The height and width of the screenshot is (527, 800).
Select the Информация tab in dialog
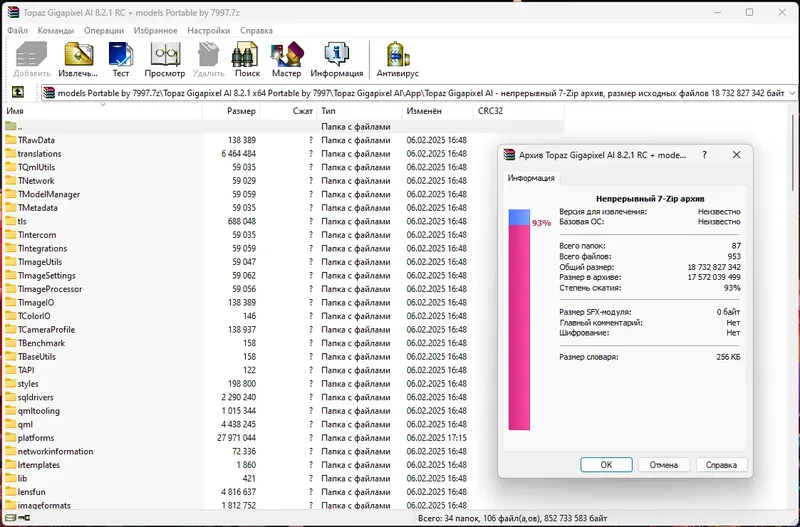coord(531,178)
